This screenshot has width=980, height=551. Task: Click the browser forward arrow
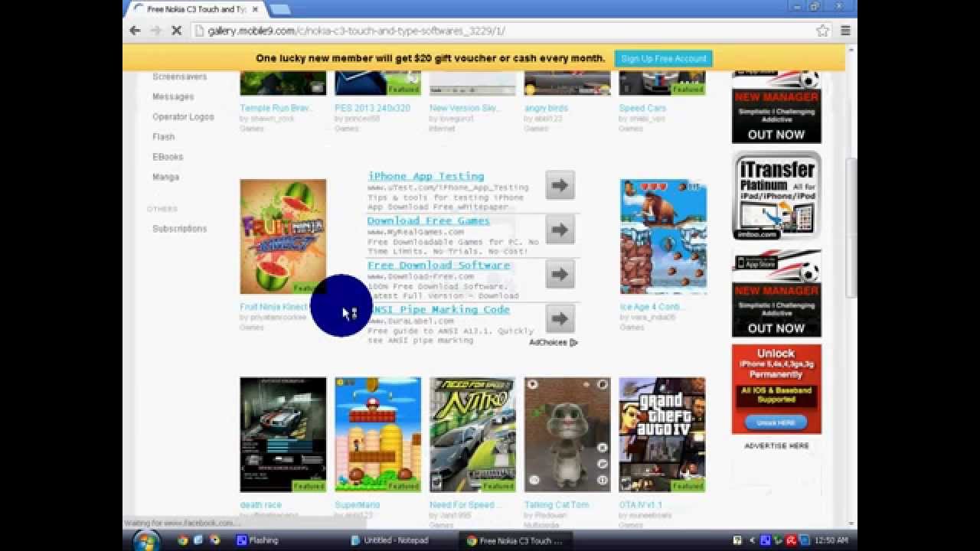tap(155, 31)
